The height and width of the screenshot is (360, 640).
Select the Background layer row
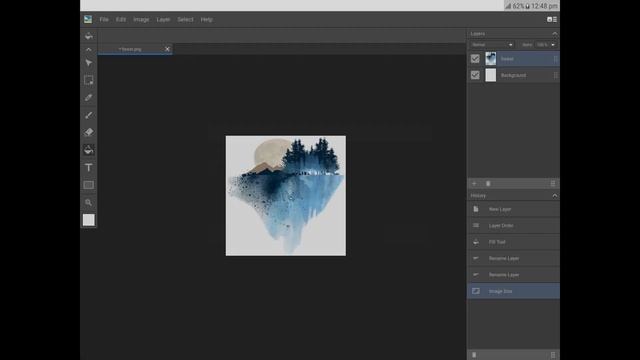[x=513, y=75]
